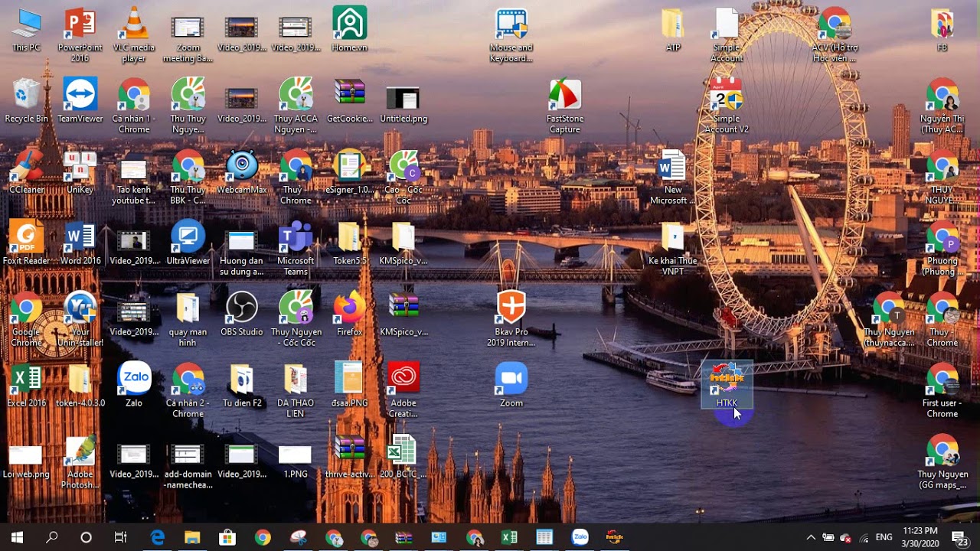Launch the Adobe Creative Cloud shortcut

pos(403,390)
